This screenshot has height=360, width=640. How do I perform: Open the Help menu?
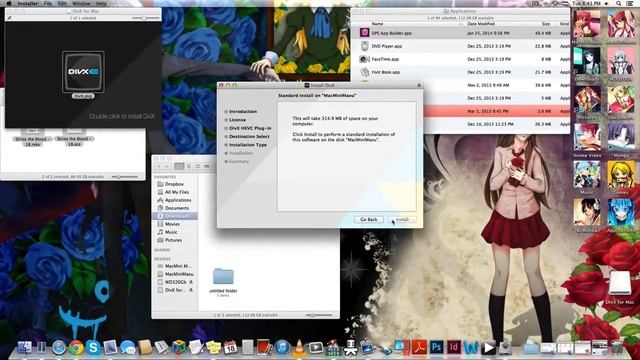[101, 3]
